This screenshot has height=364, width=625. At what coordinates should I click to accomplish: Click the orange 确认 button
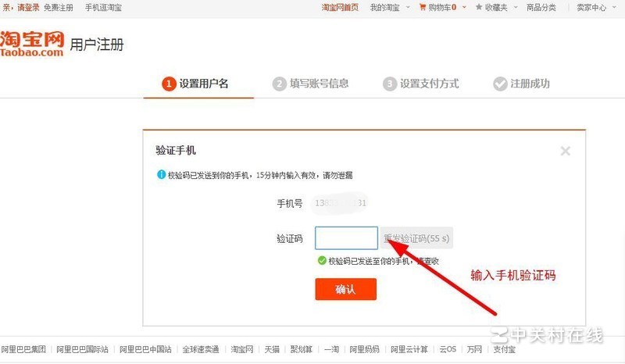(x=345, y=289)
